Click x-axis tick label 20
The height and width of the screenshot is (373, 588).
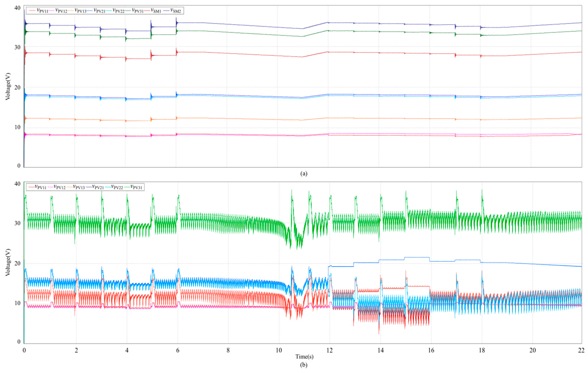[x=532, y=351]
